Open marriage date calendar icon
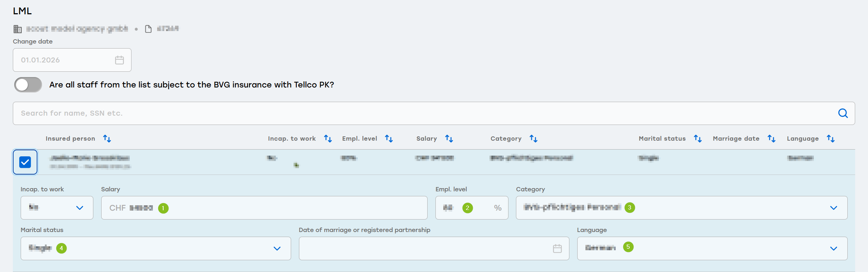The height and width of the screenshot is (272, 868). point(557,248)
